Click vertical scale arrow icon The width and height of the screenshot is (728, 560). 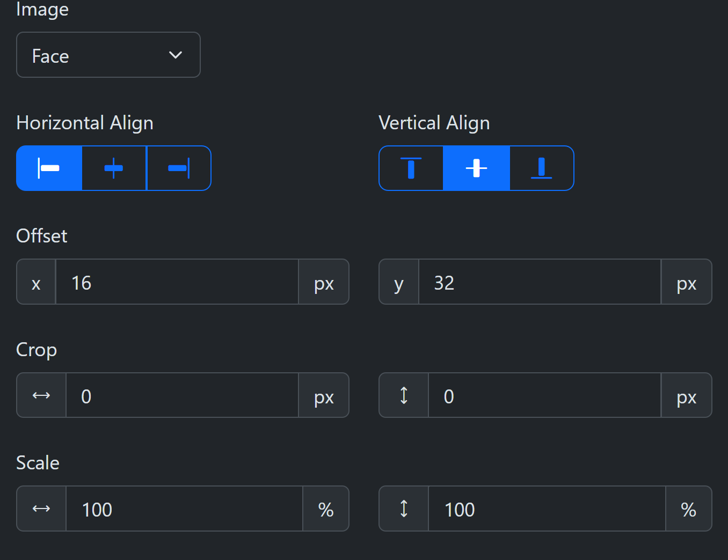pos(404,509)
